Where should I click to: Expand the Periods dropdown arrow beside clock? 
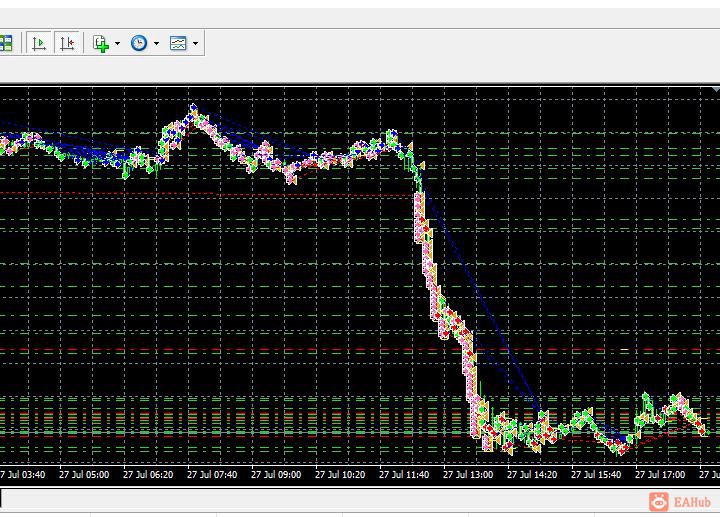[x=157, y=44]
